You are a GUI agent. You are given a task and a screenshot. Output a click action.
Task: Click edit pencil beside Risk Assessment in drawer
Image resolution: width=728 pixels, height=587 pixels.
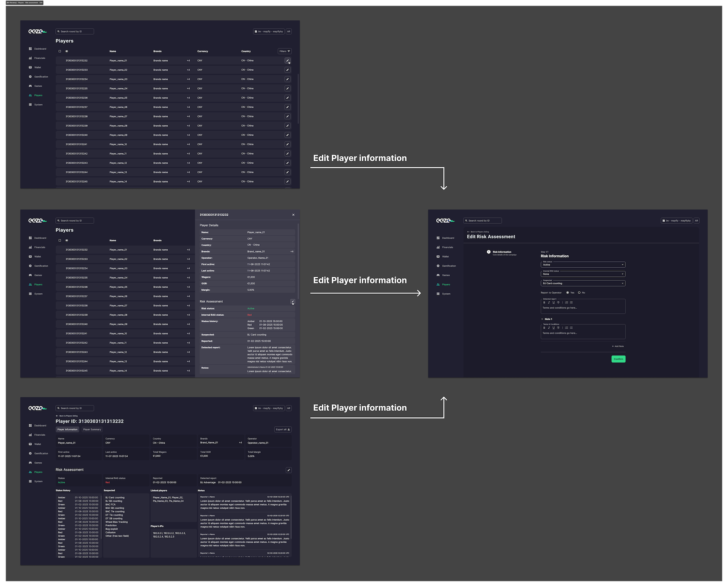click(293, 302)
